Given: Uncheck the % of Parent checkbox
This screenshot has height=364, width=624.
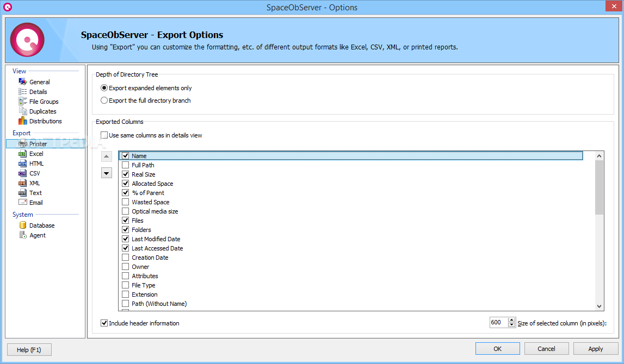Looking at the screenshot, I should 125,193.
